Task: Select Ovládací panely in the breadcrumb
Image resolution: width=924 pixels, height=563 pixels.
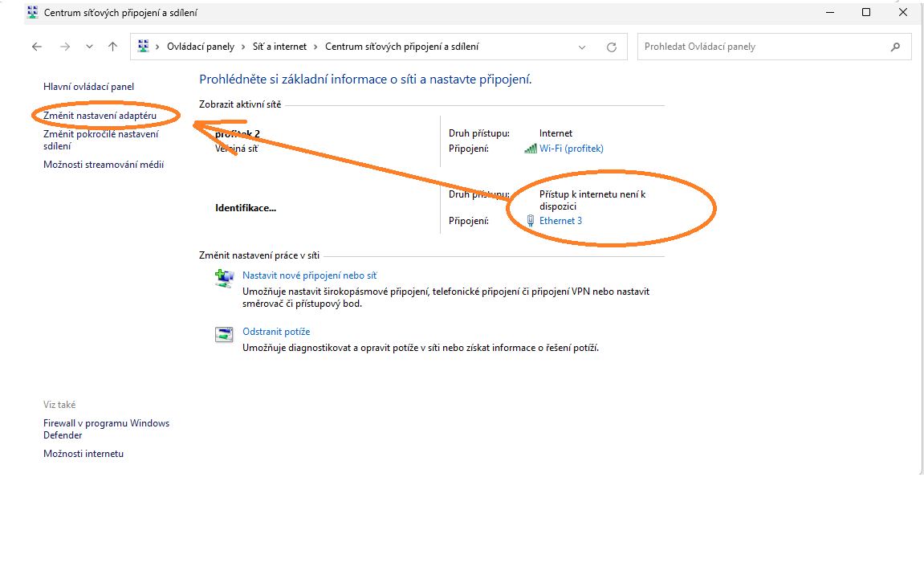Action: coord(201,47)
